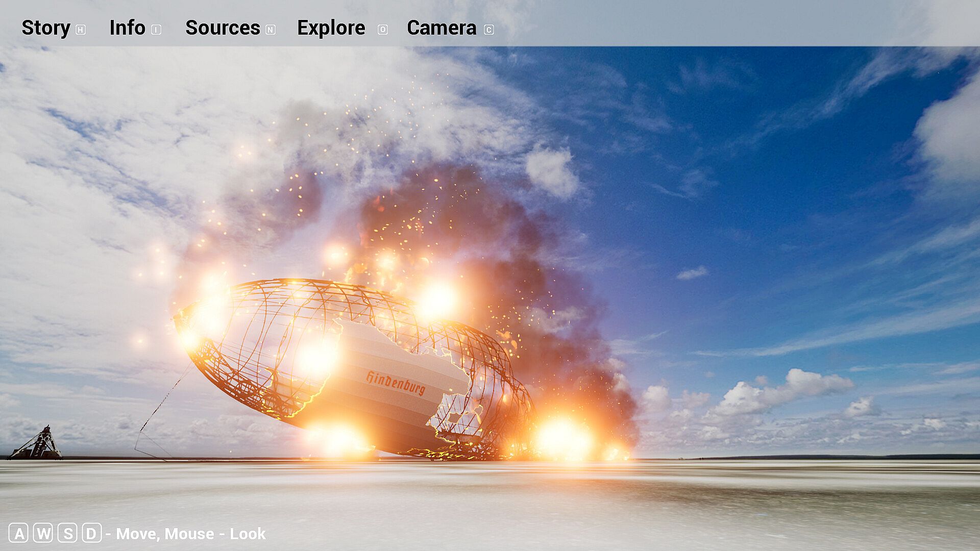Click the C key hint beside Camera
This screenshot has height=551, width=980.
point(488,30)
